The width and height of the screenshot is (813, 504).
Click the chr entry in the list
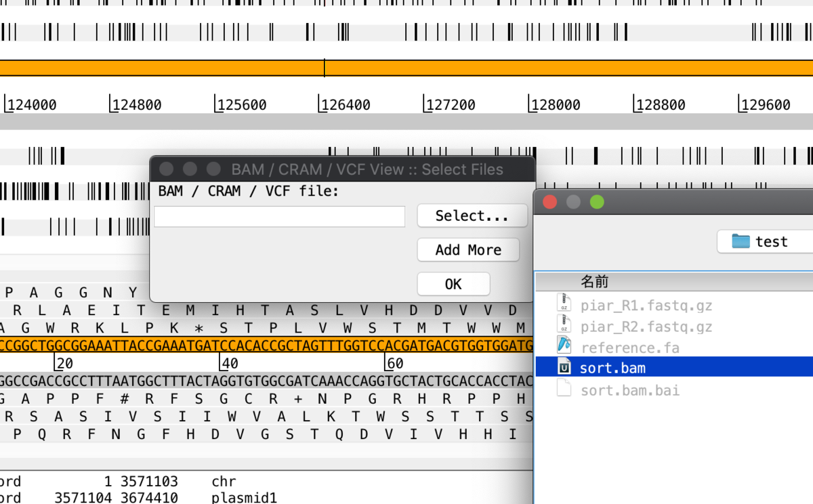[x=224, y=482]
